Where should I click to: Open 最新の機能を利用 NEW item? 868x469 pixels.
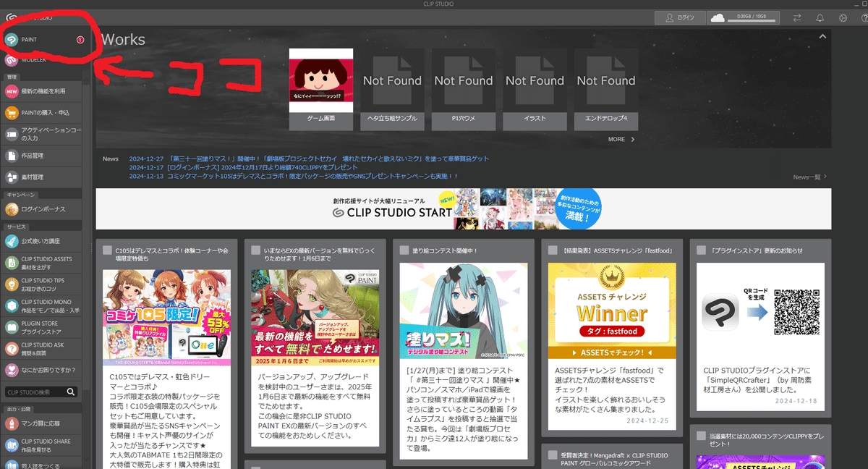pyautogui.click(x=43, y=91)
